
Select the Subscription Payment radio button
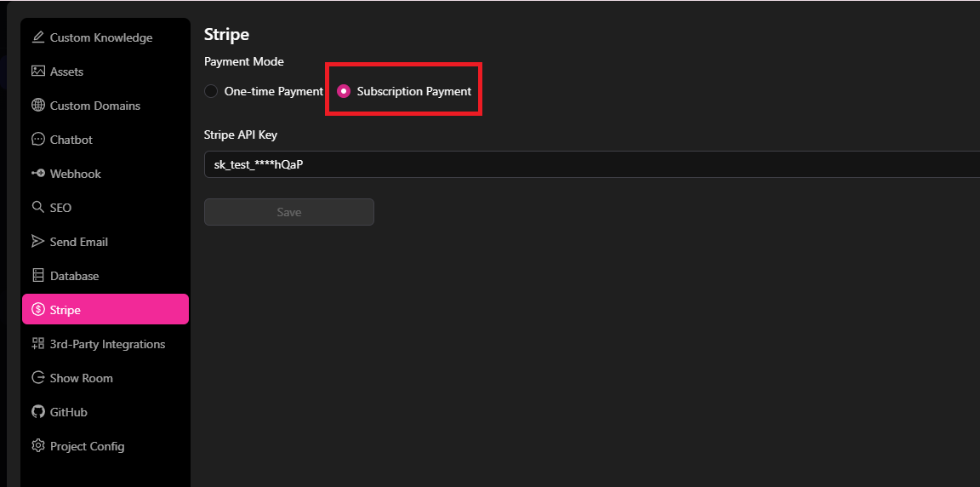point(344,91)
